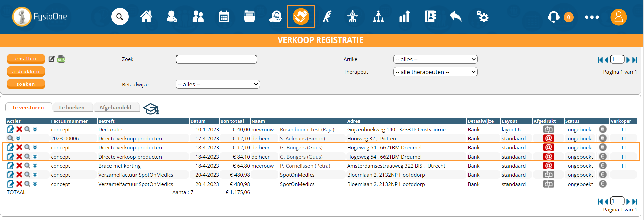Open the Artikel dropdown
The image size is (644, 220).
coord(435,59)
